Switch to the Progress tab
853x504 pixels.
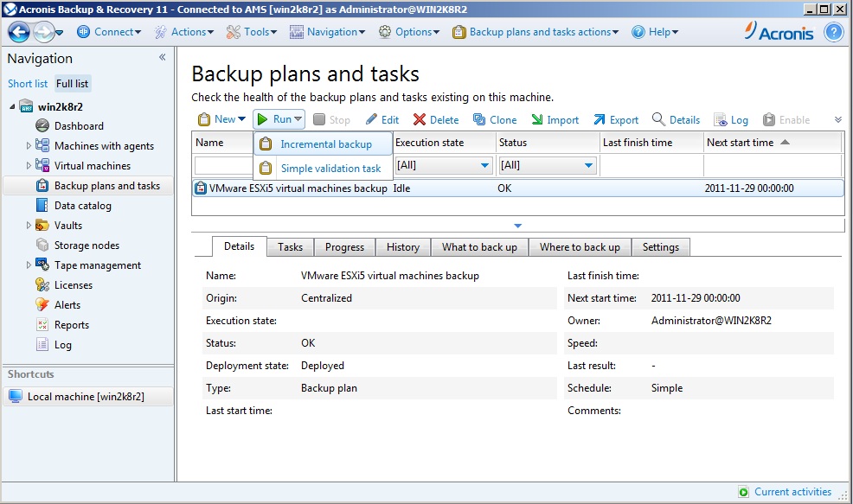[x=344, y=247]
